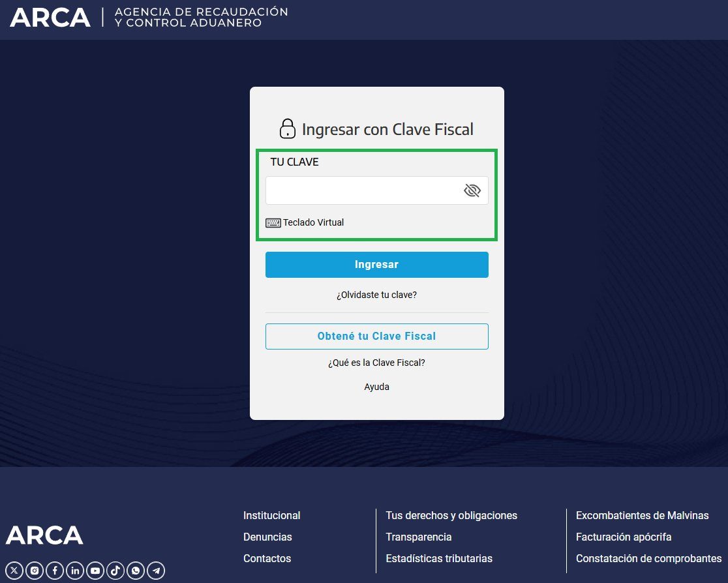Viewport: 728px width, 583px height.
Task: Open ARCA's TikTok social icon
Action: [x=115, y=571]
